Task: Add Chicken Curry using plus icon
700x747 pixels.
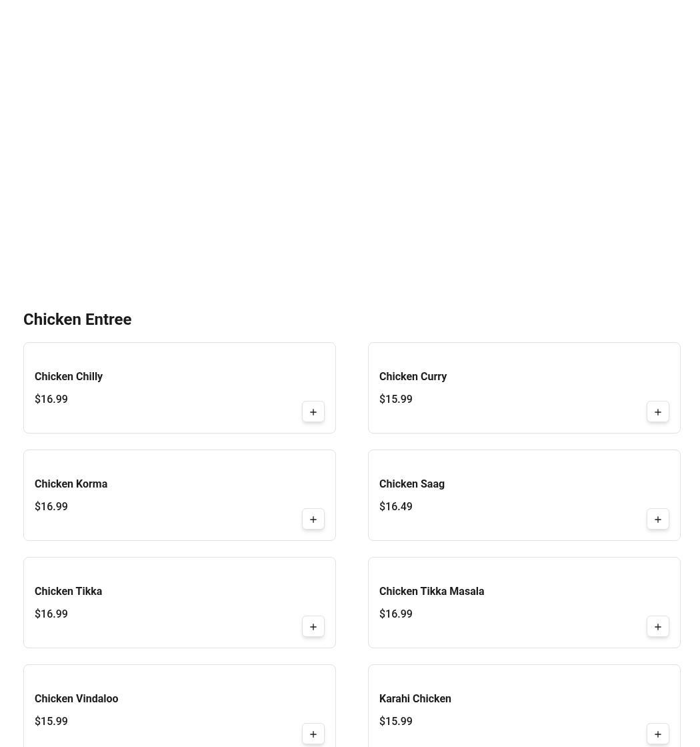Action: pos(658,412)
